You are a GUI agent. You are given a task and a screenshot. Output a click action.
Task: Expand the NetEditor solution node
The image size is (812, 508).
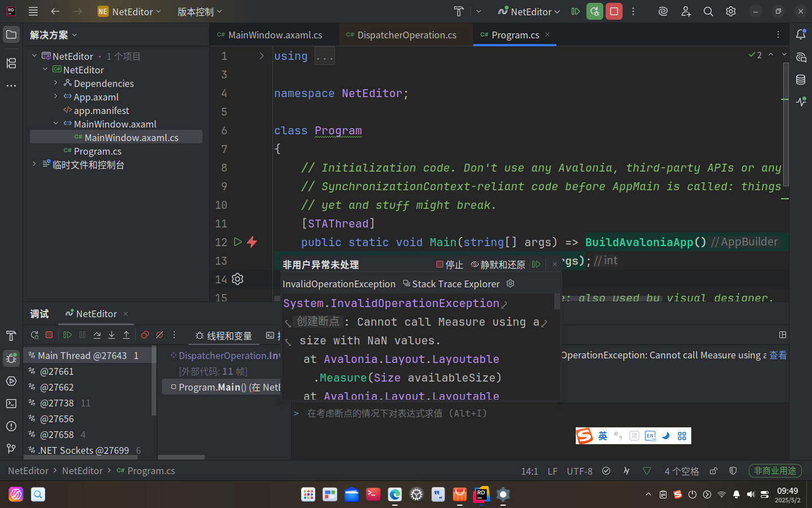34,56
